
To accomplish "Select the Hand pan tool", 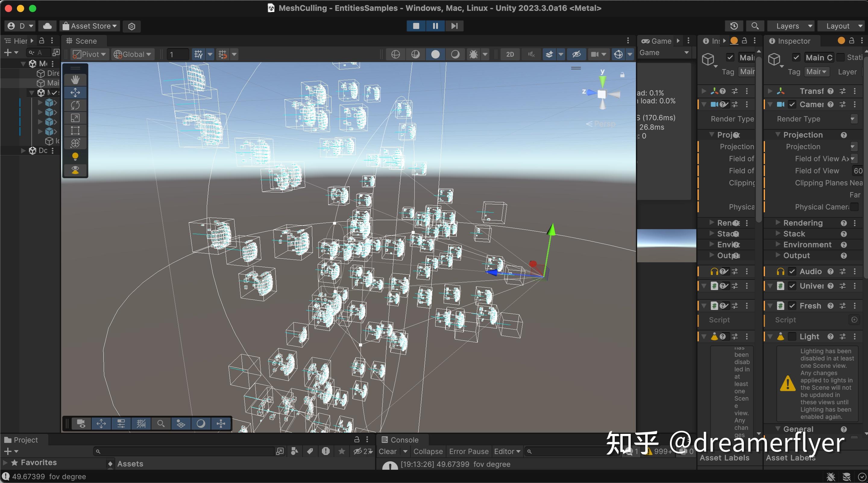I will pyautogui.click(x=75, y=80).
